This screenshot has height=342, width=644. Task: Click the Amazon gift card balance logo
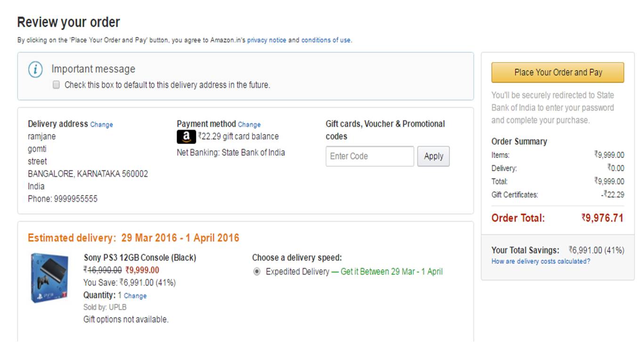point(186,137)
